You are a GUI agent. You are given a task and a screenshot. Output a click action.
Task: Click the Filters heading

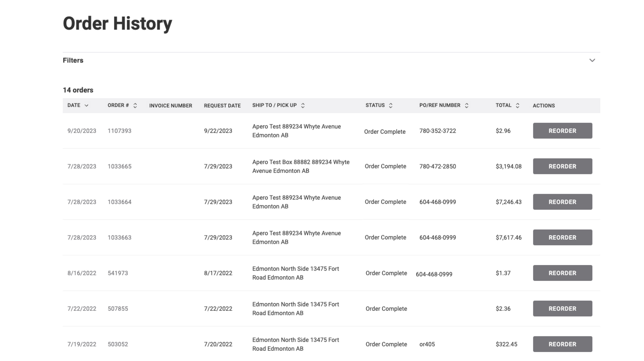point(73,60)
